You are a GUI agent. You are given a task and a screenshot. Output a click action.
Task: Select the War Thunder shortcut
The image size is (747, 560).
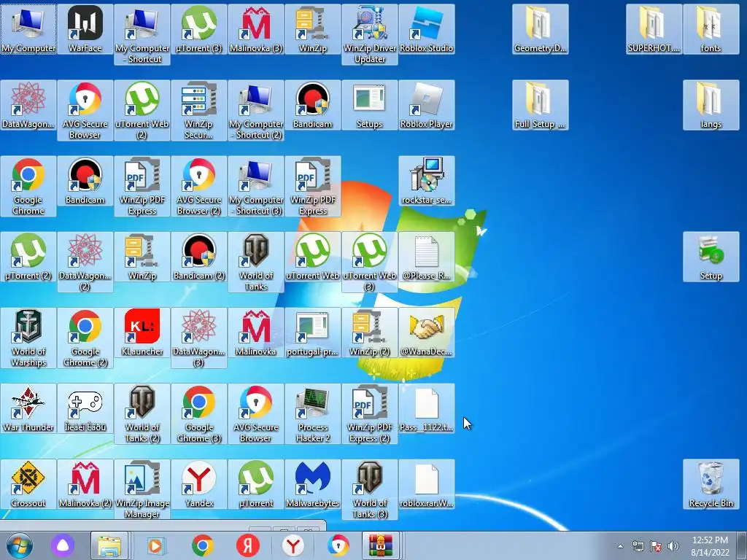pos(28,408)
